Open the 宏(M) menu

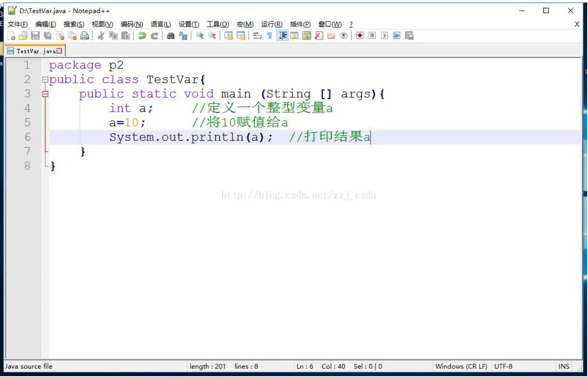pos(245,24)
